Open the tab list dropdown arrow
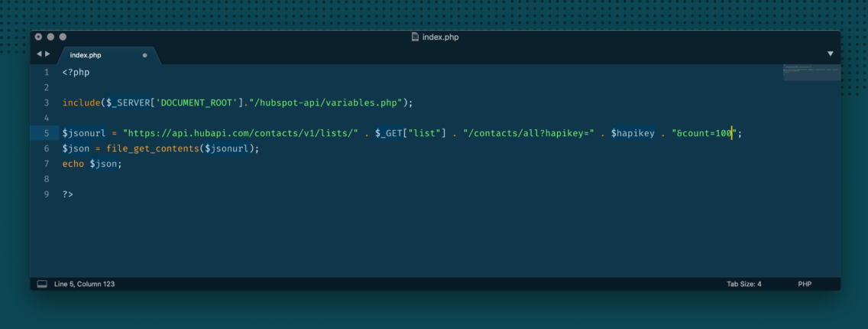This screenshot has width=868, height=329. [x=831, y=54]
